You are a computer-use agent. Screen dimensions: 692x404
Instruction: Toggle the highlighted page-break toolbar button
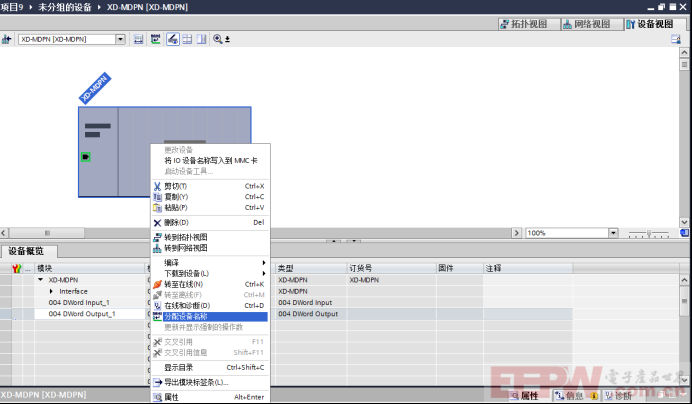(x=173, y=39)
